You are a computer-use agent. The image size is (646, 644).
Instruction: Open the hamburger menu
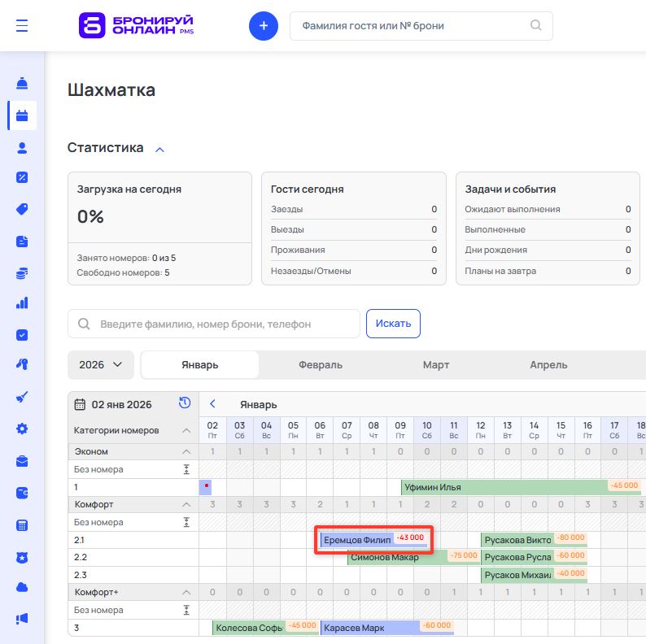pyautogui.click(x=22, y=26)
